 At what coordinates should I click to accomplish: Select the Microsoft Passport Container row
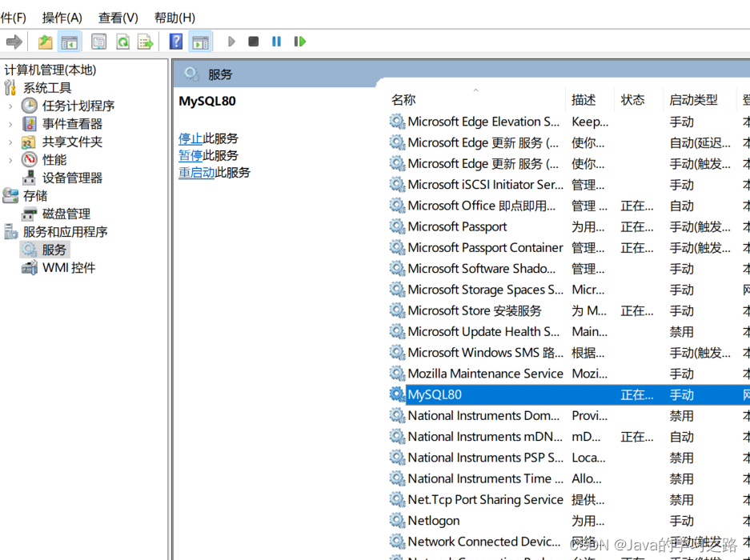click(x=569, y=248)
